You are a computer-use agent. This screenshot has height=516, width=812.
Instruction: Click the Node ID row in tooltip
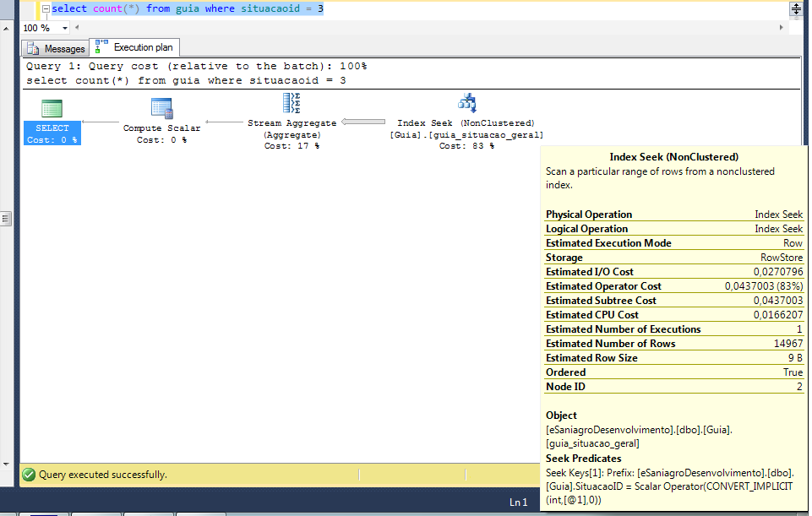(674, 387)
